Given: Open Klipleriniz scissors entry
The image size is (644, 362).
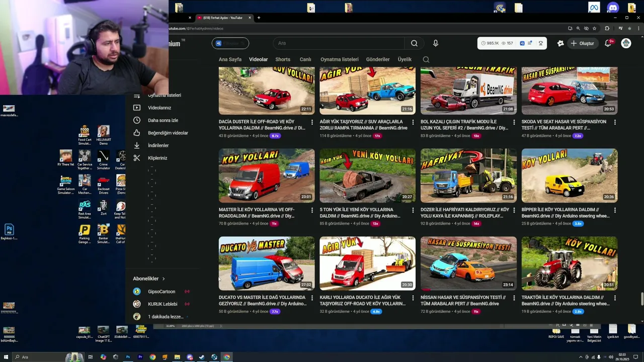Looking at the screenshot, I should [x=157, y=158].
